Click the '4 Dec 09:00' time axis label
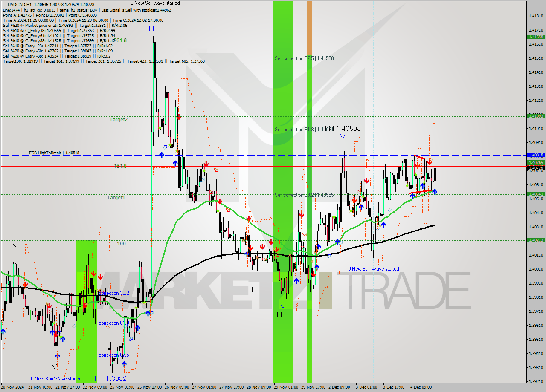 coord(421,387)
